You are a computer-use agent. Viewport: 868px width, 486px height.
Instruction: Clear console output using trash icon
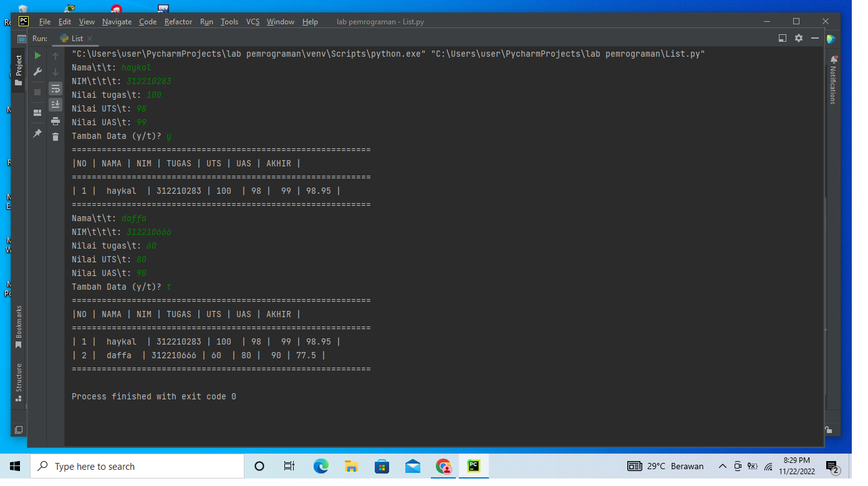(x=55, y=136)
